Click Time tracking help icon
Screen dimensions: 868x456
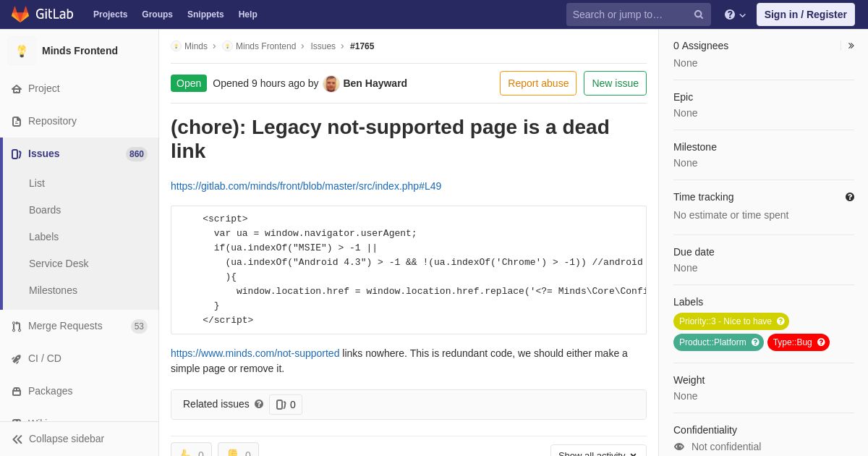click(x=850, y=197)
